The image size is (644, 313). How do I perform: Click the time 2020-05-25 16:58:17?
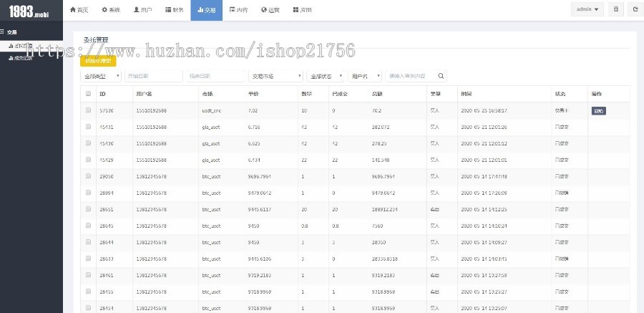tap(484, 110)
